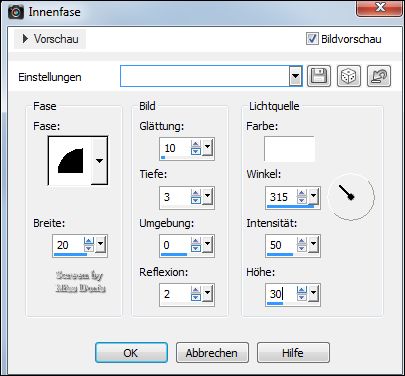Increase Umgebung with the up spinner
The width and height of the screenshot is (405, 376).
click(196, 241)
